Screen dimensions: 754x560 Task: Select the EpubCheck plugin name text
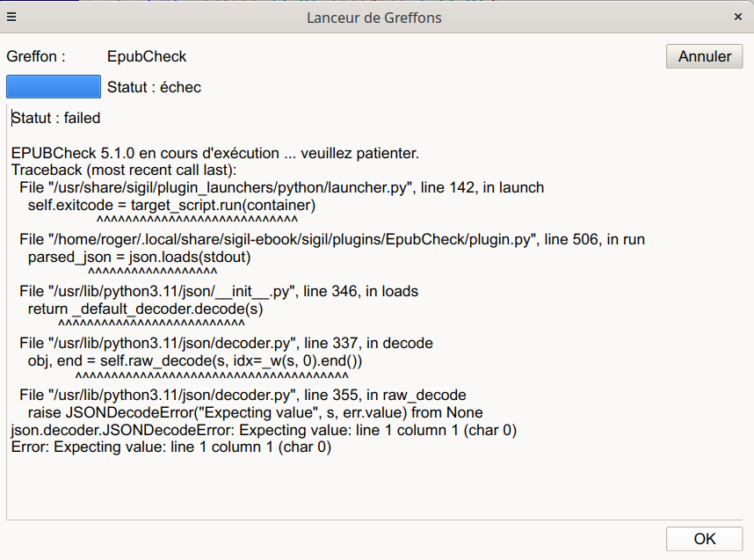point(147,56)
